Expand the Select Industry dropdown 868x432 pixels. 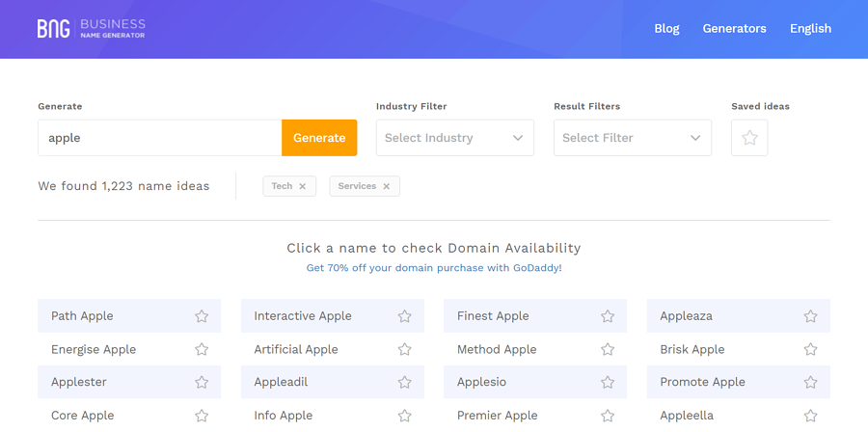click(454, 138)
